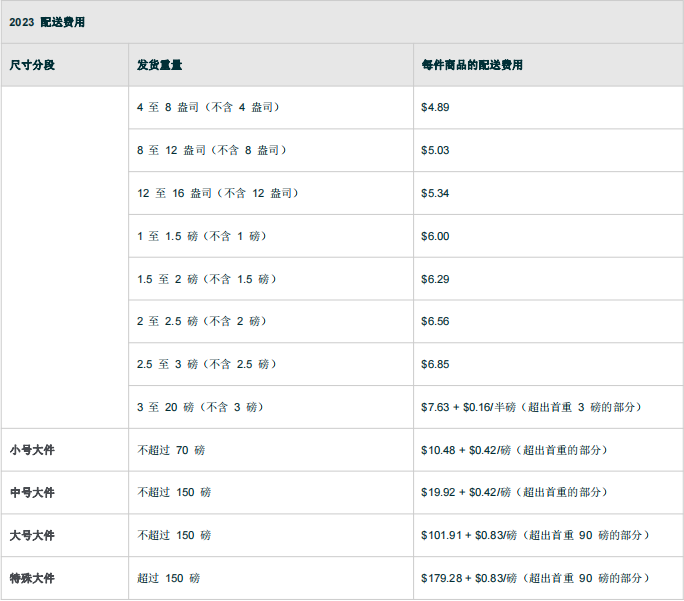Select the "3 至 20 磅" weight cell
This screenshot has width=684, height=601.
[199, 407]
